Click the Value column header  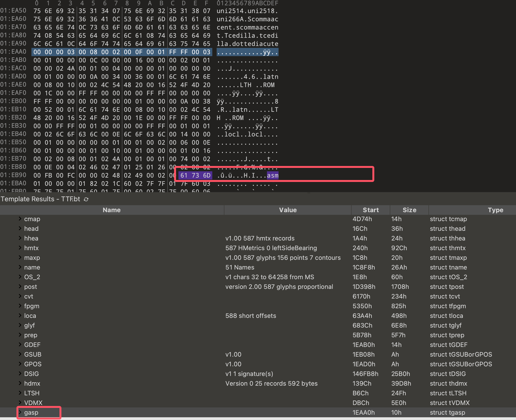[287, 210]
